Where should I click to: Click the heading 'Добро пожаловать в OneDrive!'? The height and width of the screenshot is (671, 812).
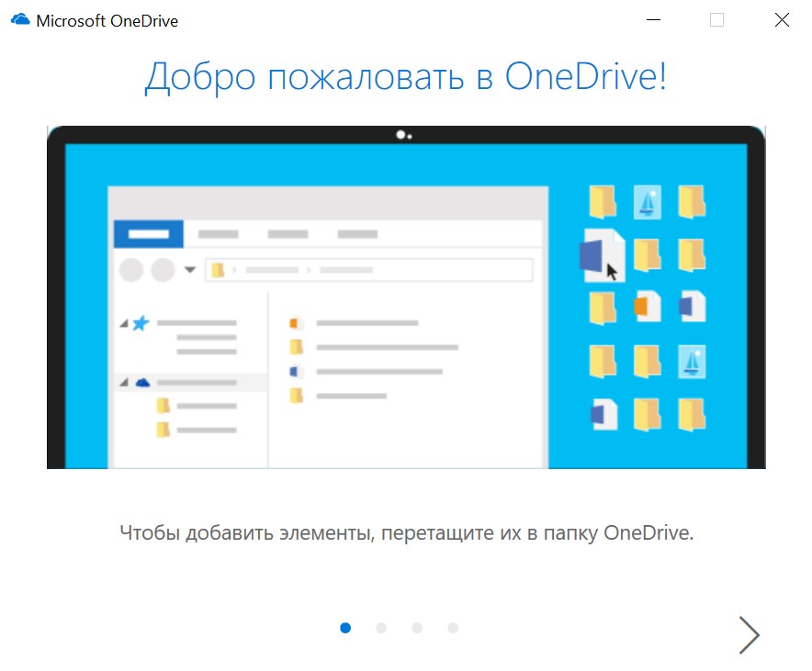pos(405,76)
